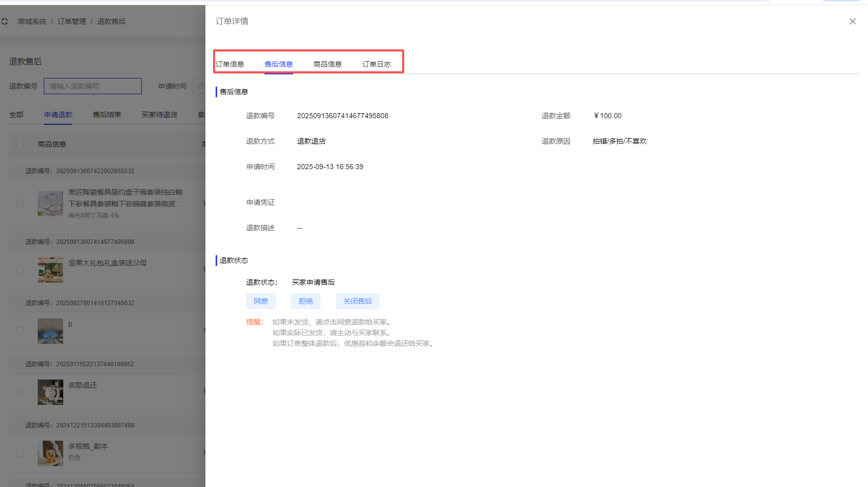Select the 订单日志 tab
The height and width of the screenshot is (487, 868).
[376, 64]
